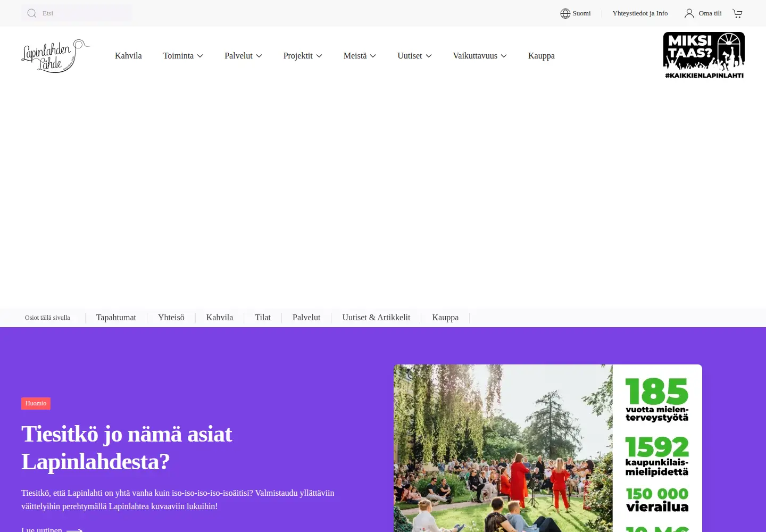
Task: Expand the Uutiset dropdown menu
Action: [x=414, y=55]
